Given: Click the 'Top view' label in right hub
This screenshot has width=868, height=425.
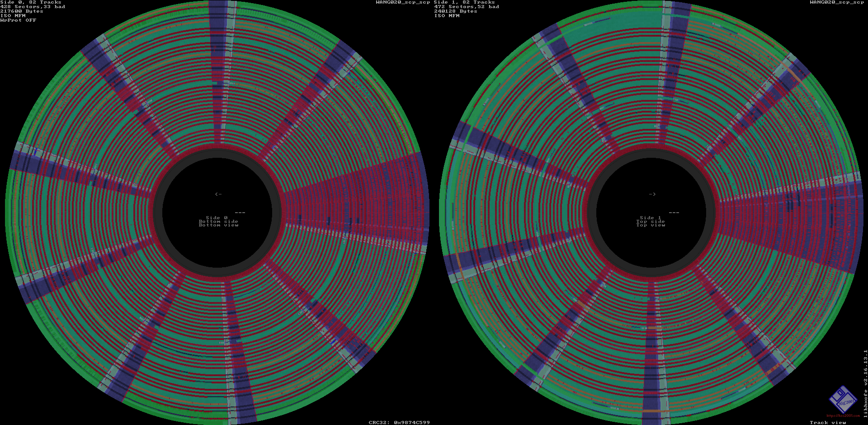Looking at the screenshot, I should tap(651, 225).
